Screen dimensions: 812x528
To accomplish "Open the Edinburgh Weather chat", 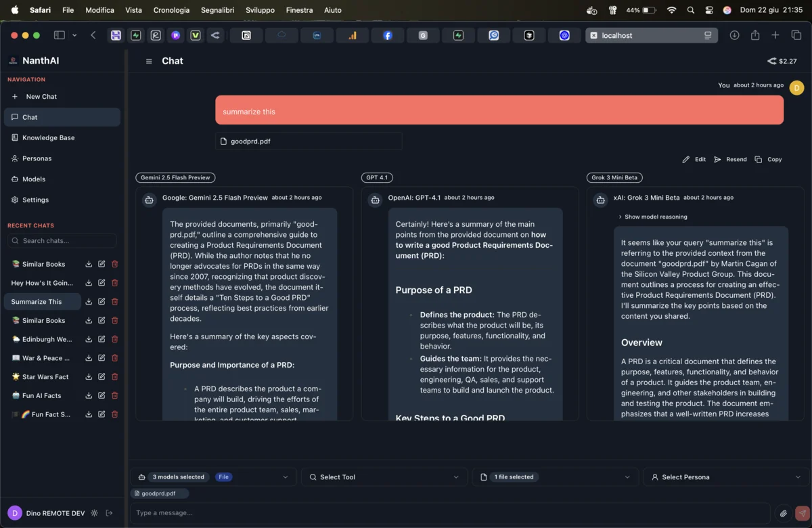I will click(x=42, y=339).
